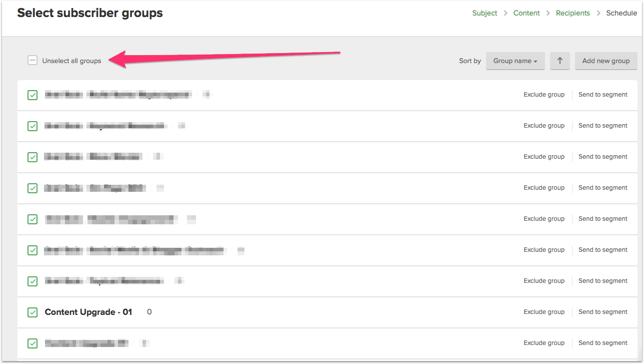
Task: Exclude the third listed group
Action: tap(544, 157)
